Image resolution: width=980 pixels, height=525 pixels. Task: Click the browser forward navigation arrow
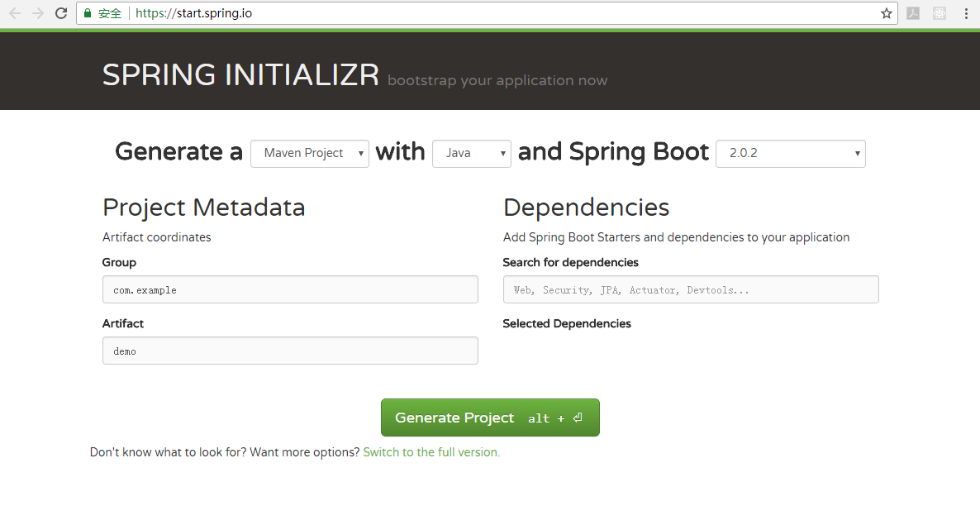[36, 13]
